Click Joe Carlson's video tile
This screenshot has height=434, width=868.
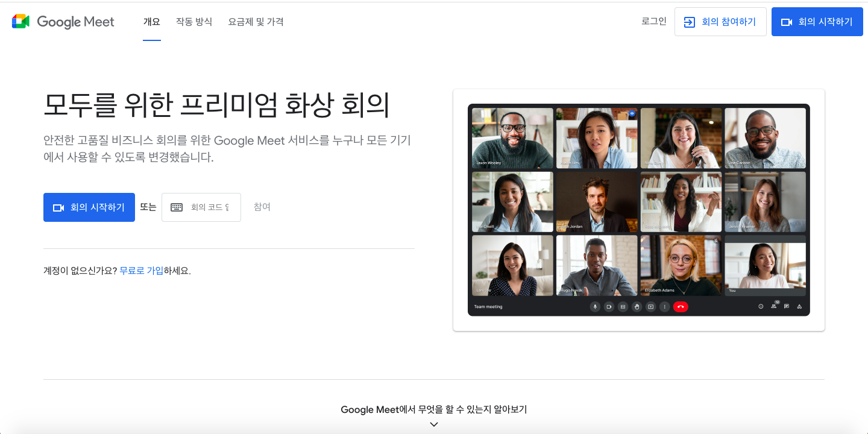point(765,138)
